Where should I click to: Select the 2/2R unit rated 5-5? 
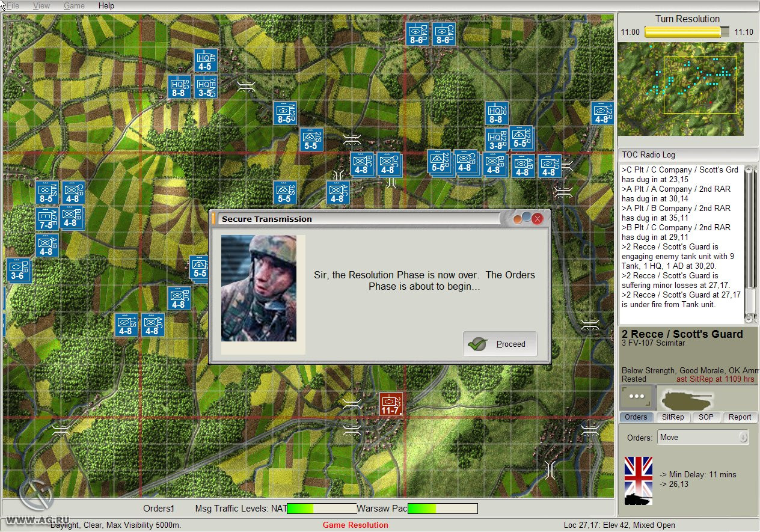coord(439,162)
